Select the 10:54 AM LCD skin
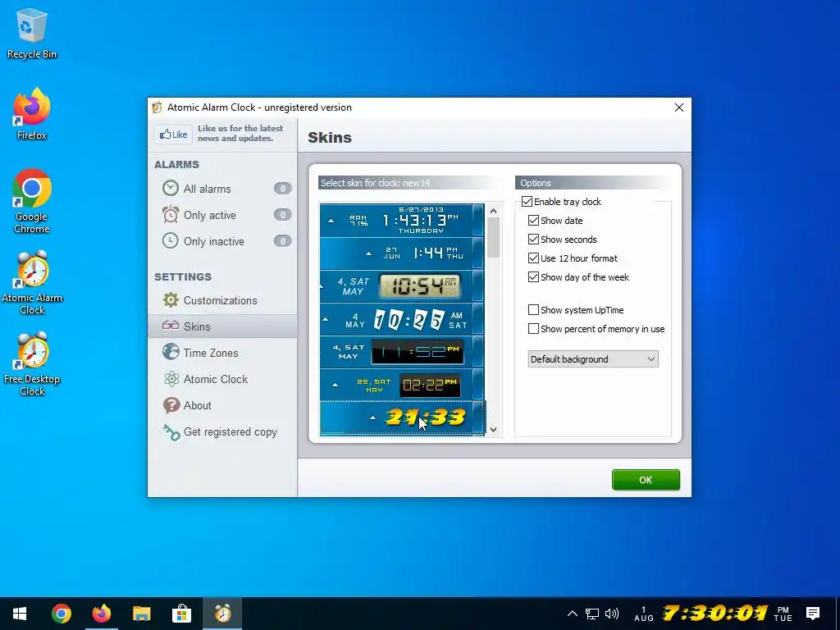Image resolution: width=840 pixels, height=630 pixels. pos(402,286)
